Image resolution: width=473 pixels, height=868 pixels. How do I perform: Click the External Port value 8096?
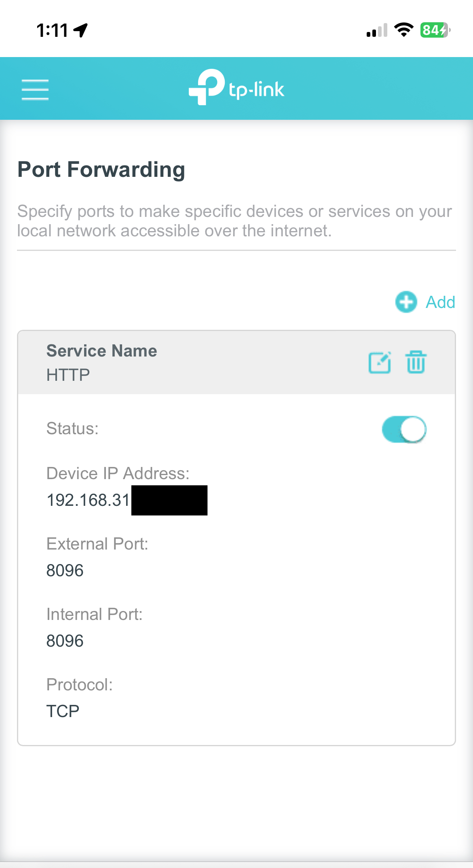click(65, 571)
